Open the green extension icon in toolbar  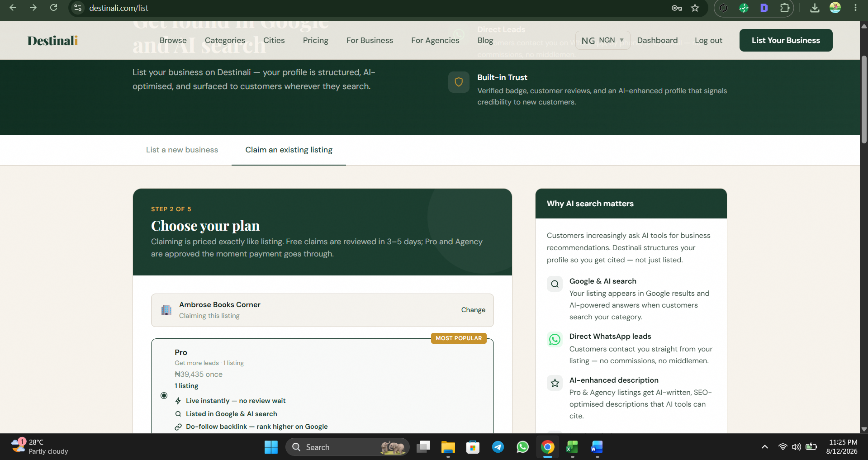pyautogui.click(x=744, y=8)
